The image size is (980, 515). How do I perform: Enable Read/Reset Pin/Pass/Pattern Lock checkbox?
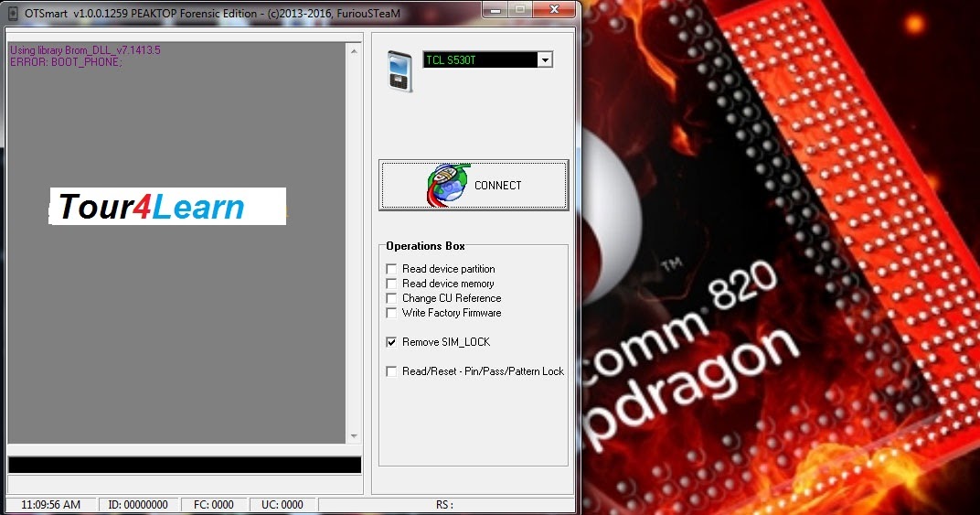(391, 371)
